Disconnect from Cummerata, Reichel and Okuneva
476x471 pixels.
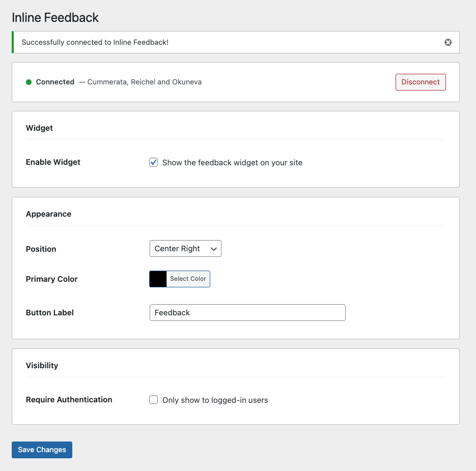tap(421, 82)
